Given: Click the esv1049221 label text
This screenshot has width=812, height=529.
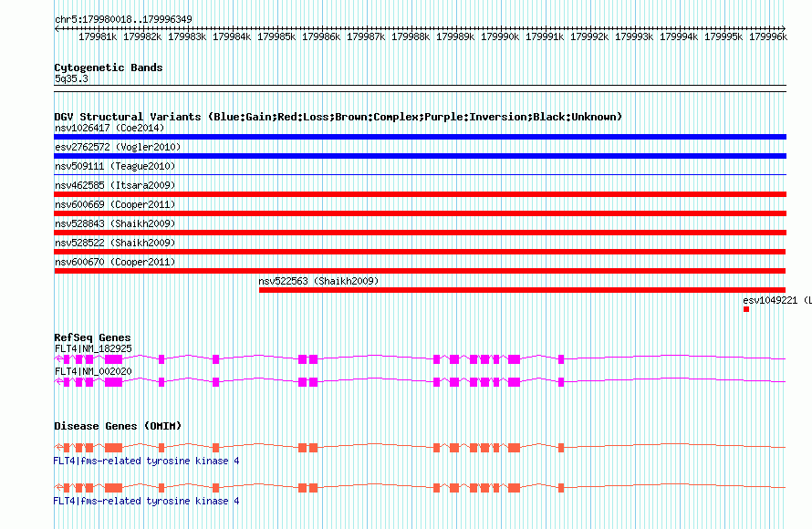Looking at the screenshot, I should (776, 300).
